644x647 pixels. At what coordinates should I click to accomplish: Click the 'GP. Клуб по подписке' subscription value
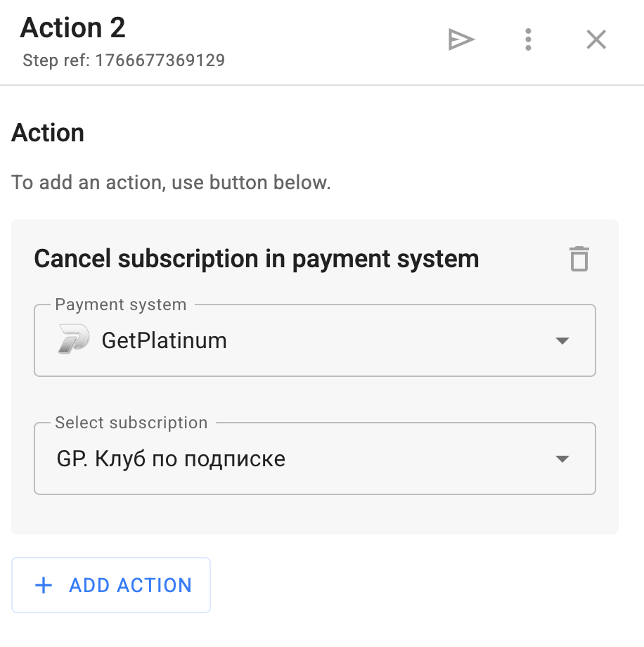[171, 459]
